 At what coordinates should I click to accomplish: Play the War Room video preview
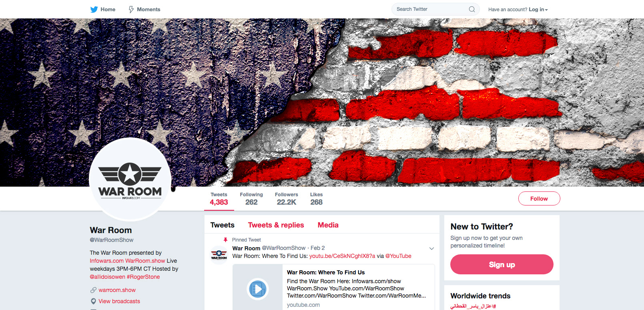click(258, 289)
